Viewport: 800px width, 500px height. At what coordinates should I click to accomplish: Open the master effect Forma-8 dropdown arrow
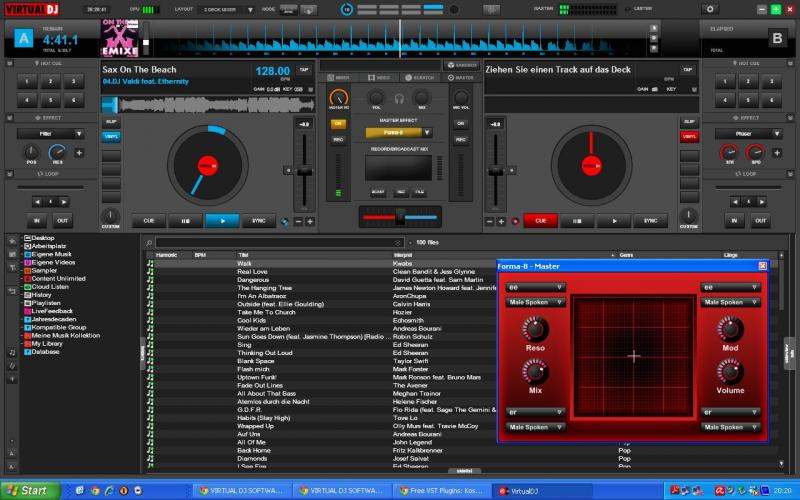(428, 133)
